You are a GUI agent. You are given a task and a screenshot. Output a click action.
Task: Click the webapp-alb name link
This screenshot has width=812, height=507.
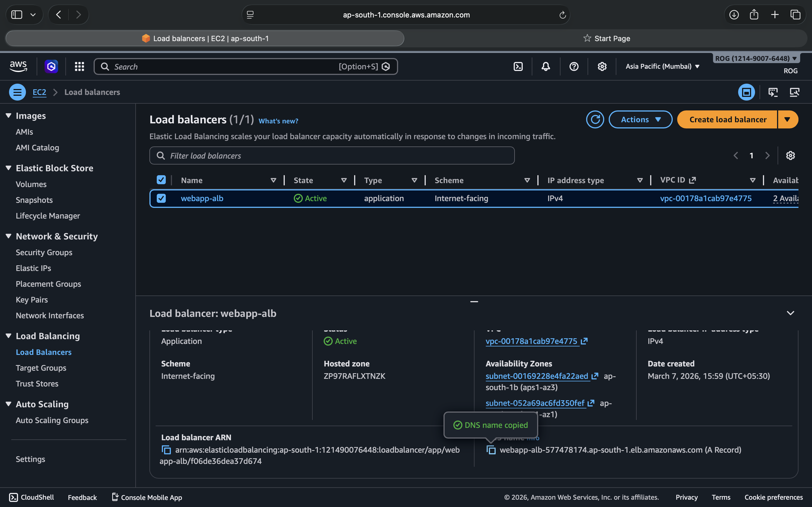(x=202, y=198)
